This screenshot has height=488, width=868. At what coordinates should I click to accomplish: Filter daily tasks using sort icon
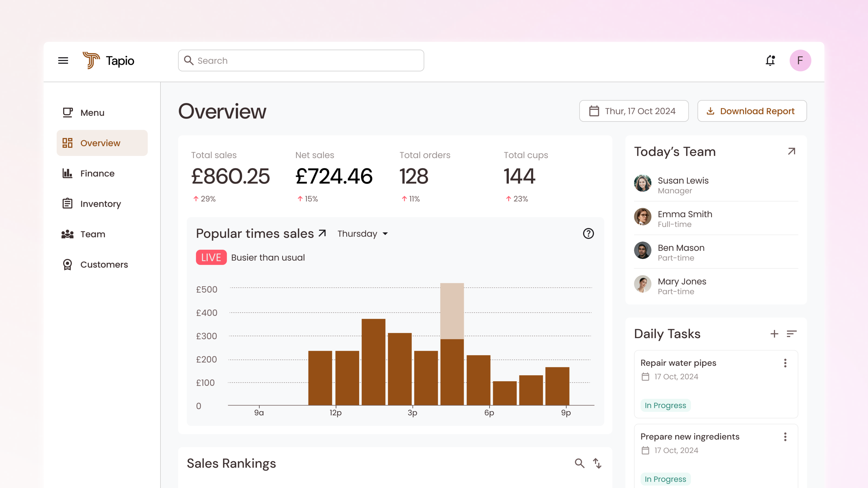(791, 334)
